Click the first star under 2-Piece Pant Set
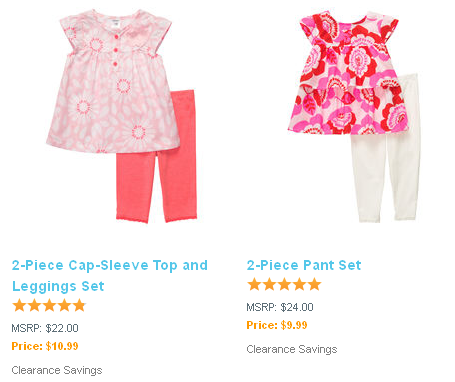 click(x=254, y=284)
